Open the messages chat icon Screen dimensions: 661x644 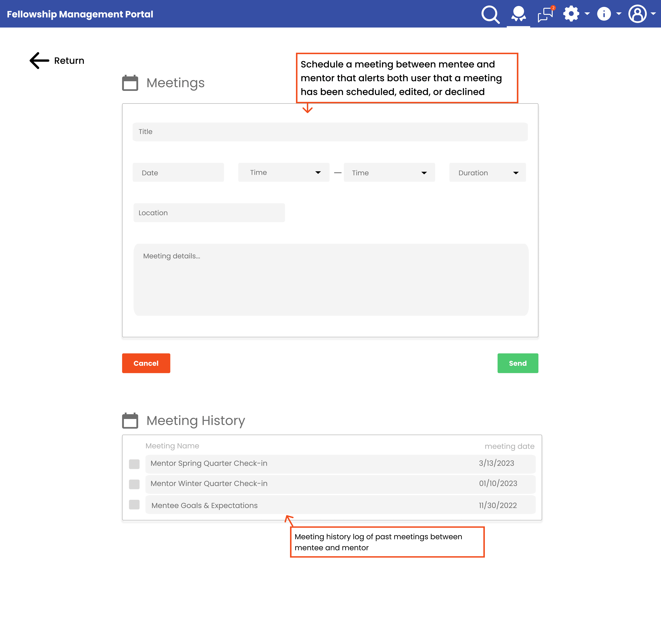[546, 14]
